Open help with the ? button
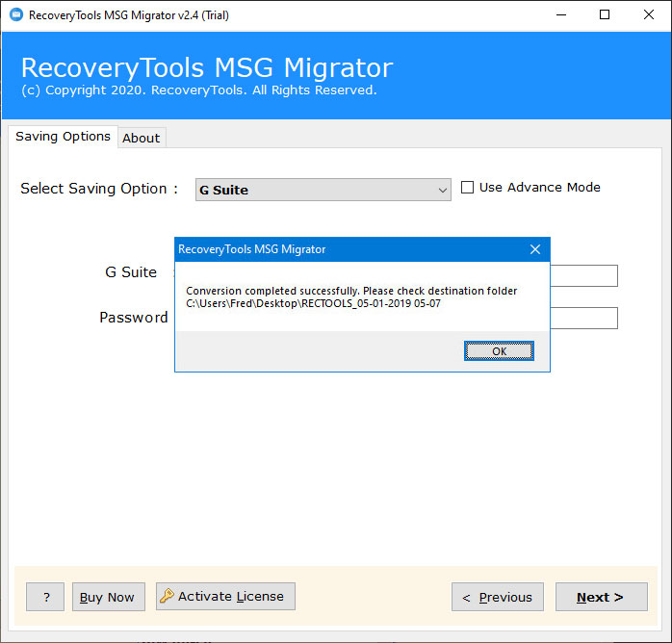The width and height of the screenshot is (672, 643). tap(45, 597)
